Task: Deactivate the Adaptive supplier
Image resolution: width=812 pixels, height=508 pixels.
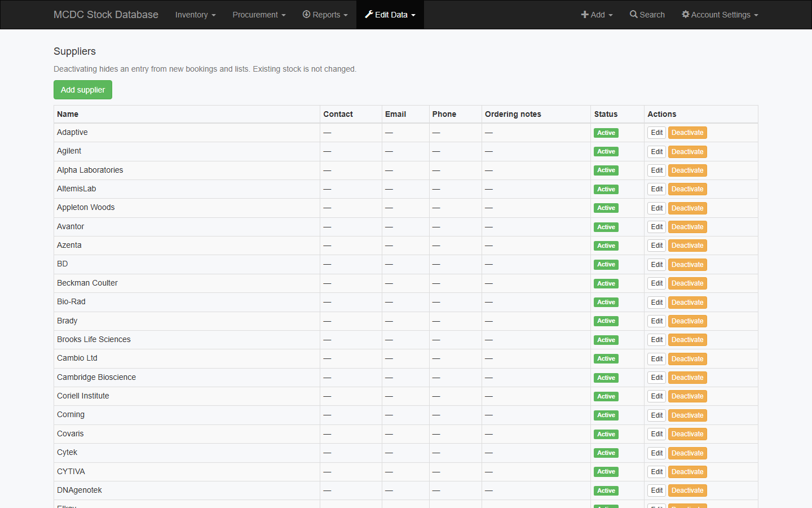Action: coord(687,133)
